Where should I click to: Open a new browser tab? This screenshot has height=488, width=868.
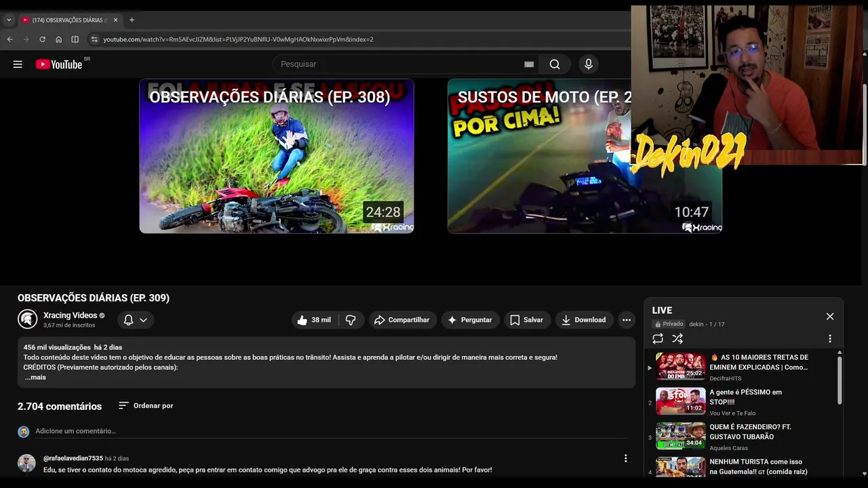pyautogui.click(x=132, y=20)
